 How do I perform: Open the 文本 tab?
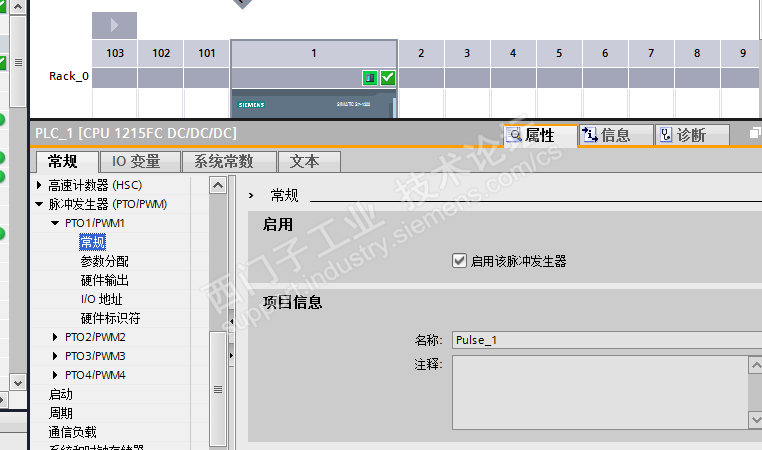click(309, 161)
